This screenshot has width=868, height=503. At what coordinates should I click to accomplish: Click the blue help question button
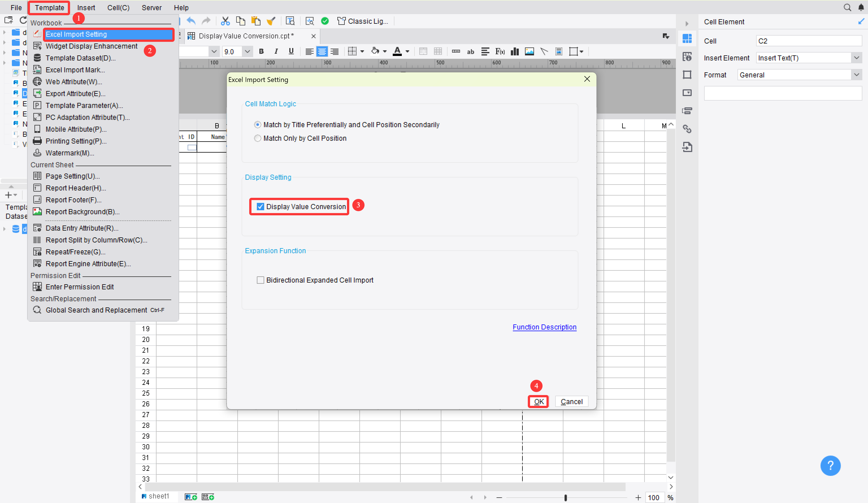[830, 465]
